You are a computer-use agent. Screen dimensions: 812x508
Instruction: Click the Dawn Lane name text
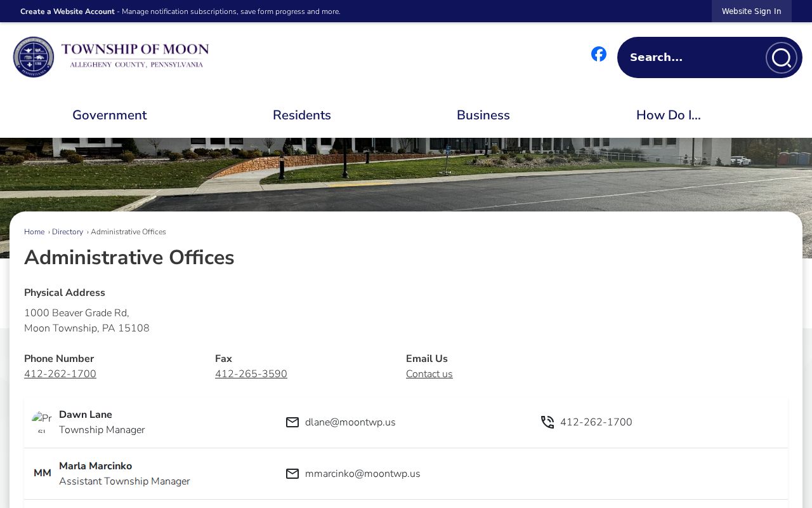86,415
